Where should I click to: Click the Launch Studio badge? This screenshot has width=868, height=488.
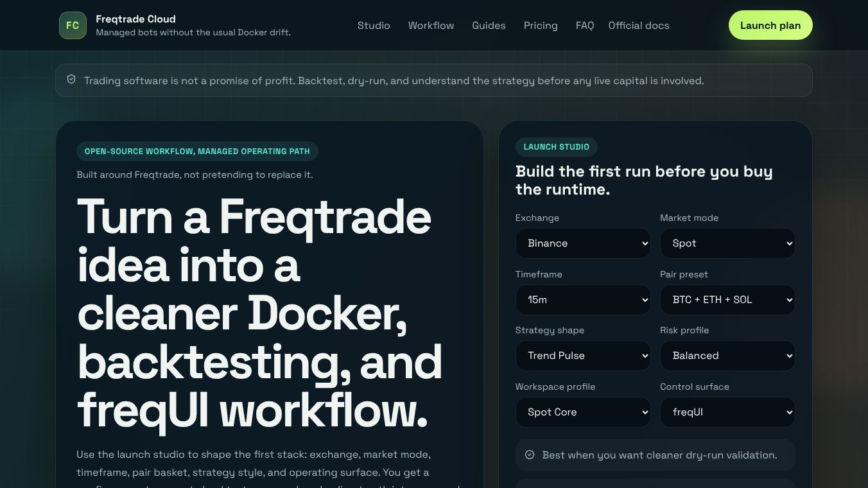pos(556,147)
